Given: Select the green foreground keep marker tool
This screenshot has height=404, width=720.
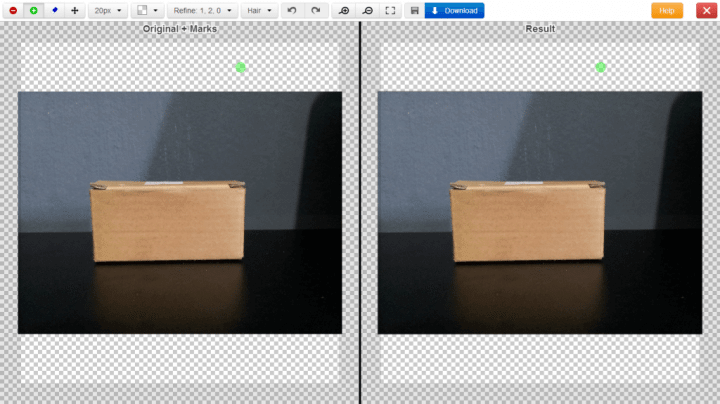Looking at the screenshot, I should tap(33, 10).
